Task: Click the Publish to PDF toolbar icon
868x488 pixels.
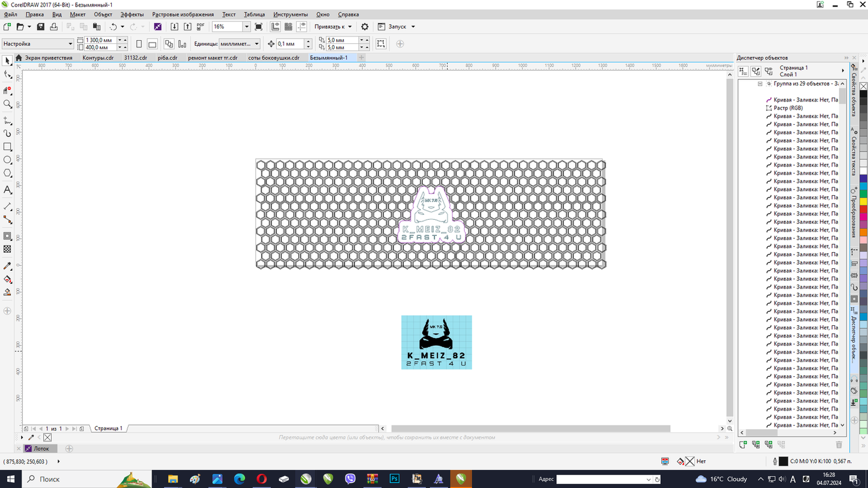Action: click(200, 26)
